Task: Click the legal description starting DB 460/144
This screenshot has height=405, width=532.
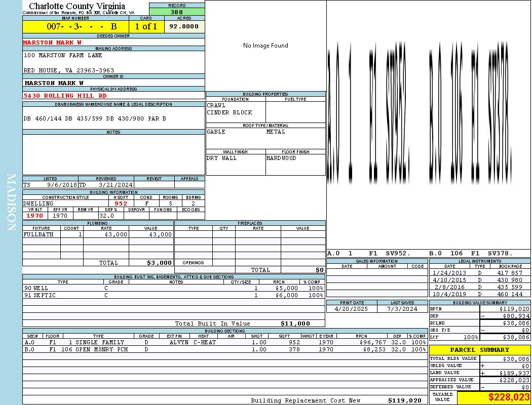Action: pyautogui.click(x=95, y=118)
